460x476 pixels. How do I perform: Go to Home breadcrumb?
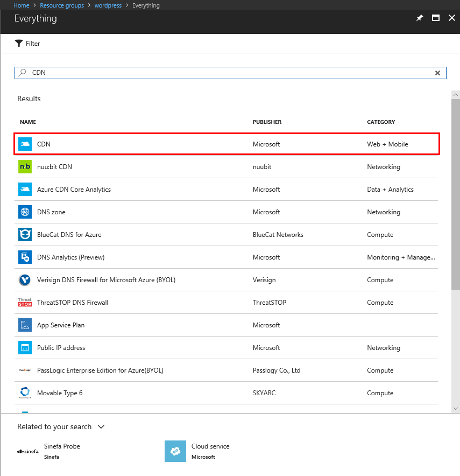point(21,5)
